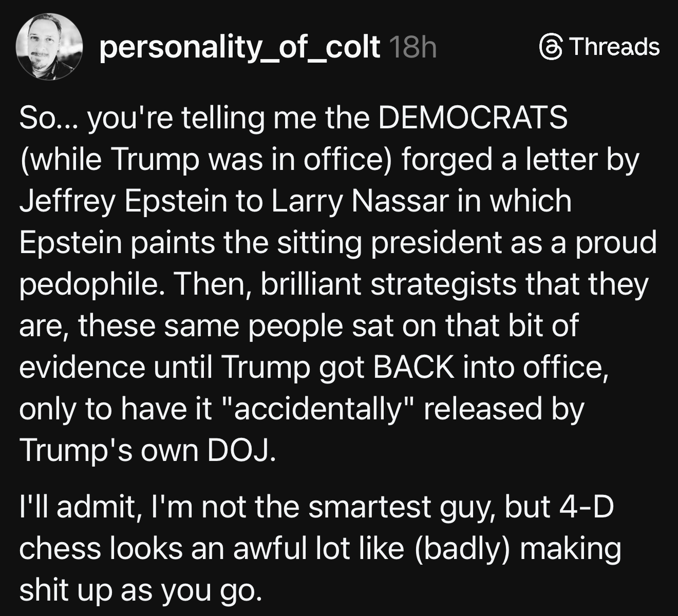Click the 18h post timestamp
Image resolution: width=678 pixels, height=616 pixels.
413,48
